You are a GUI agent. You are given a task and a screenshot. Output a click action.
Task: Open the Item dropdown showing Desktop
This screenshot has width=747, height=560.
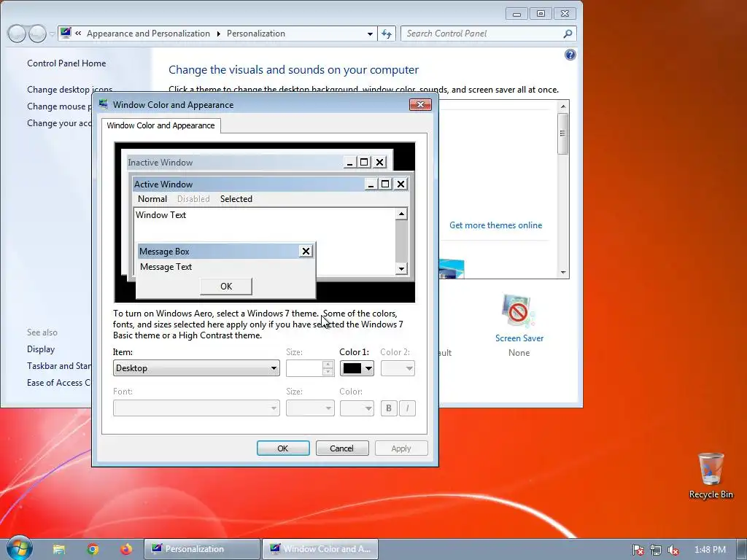[196, 368]
